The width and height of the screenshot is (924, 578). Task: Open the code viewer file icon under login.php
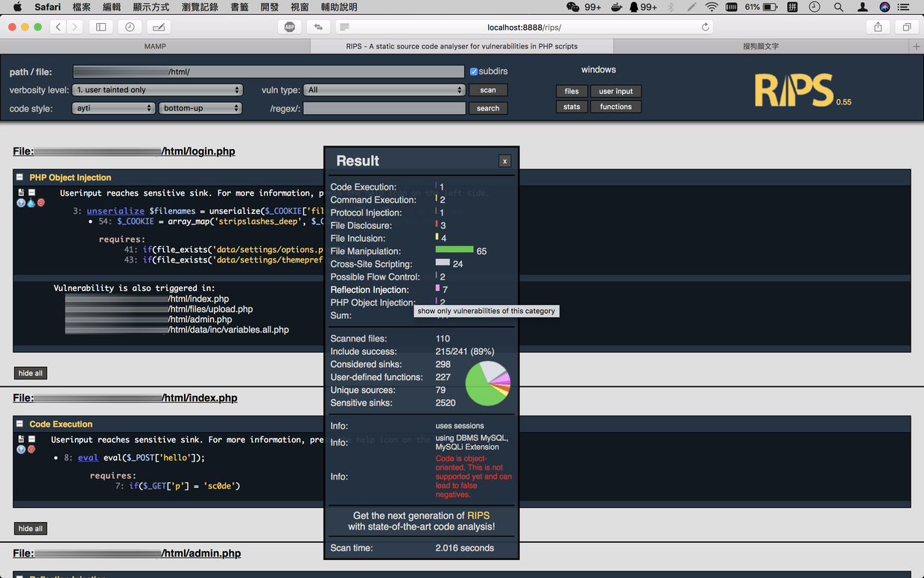click(x=21, y=192)
